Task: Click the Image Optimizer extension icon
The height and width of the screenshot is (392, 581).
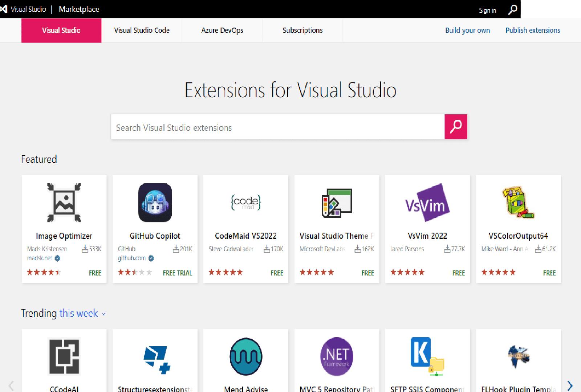Action: (x=64, y=203)
